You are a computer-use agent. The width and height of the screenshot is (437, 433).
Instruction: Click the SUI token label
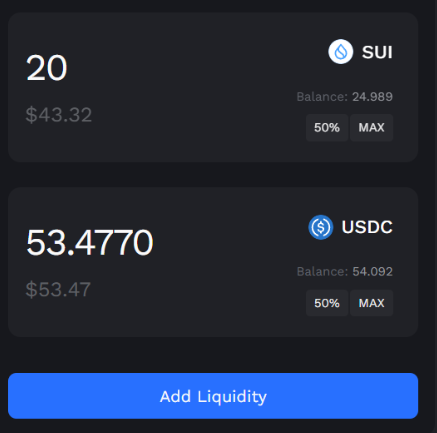[377, 52]
